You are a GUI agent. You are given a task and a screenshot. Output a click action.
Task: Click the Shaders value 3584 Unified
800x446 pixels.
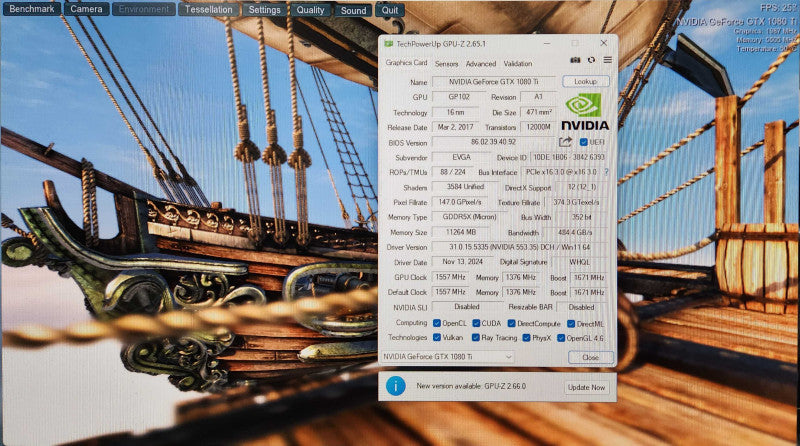(x=465, y=187)
